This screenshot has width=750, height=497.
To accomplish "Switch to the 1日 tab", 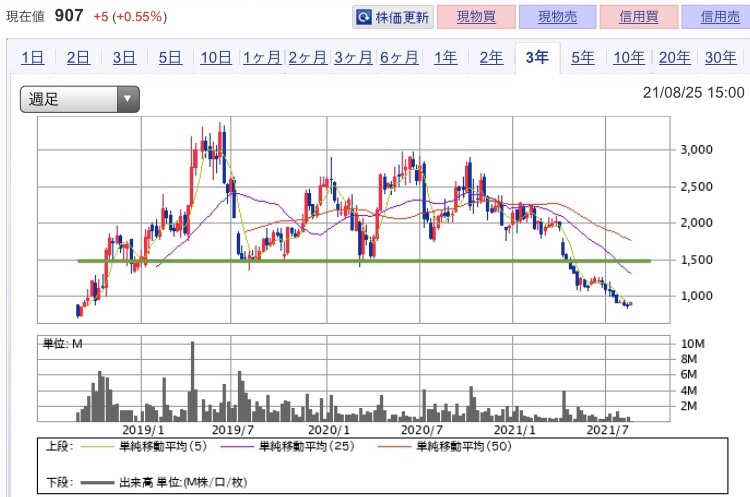I will (x=31, y=57).
